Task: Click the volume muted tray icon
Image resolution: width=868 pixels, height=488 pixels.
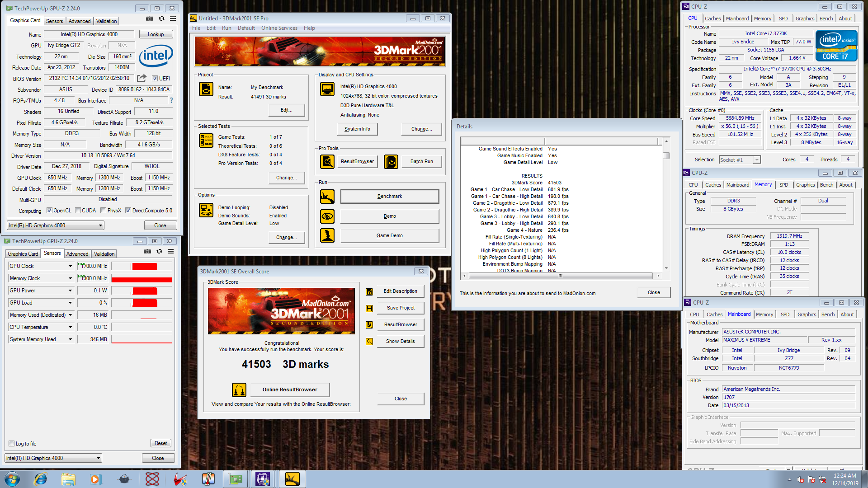Action: tap(801, 480)
